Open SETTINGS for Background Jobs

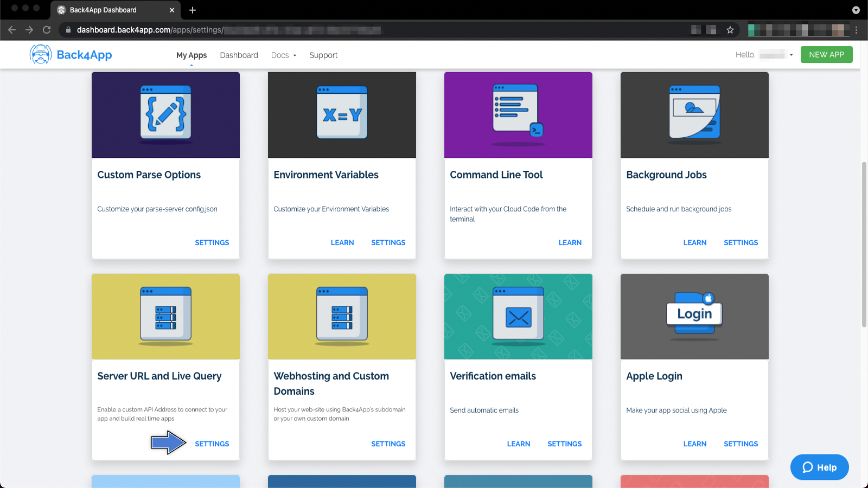741,242
